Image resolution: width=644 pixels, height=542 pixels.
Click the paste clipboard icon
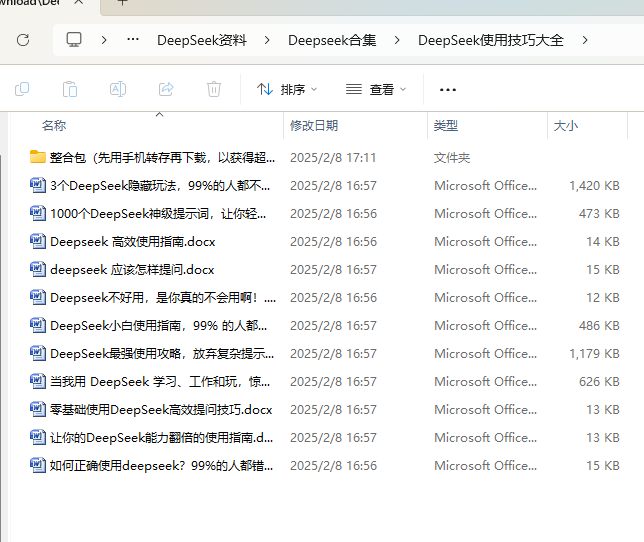point(70,89)
